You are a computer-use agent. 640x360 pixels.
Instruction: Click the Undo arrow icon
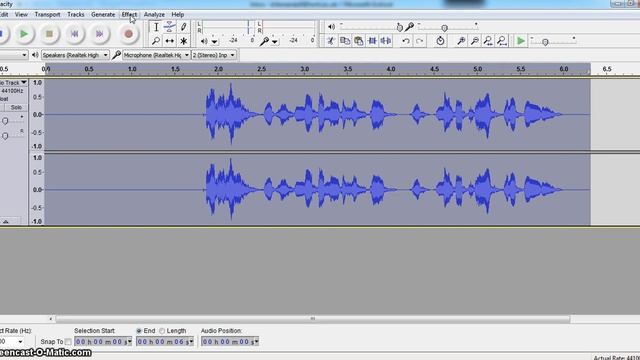click(406, 41)
